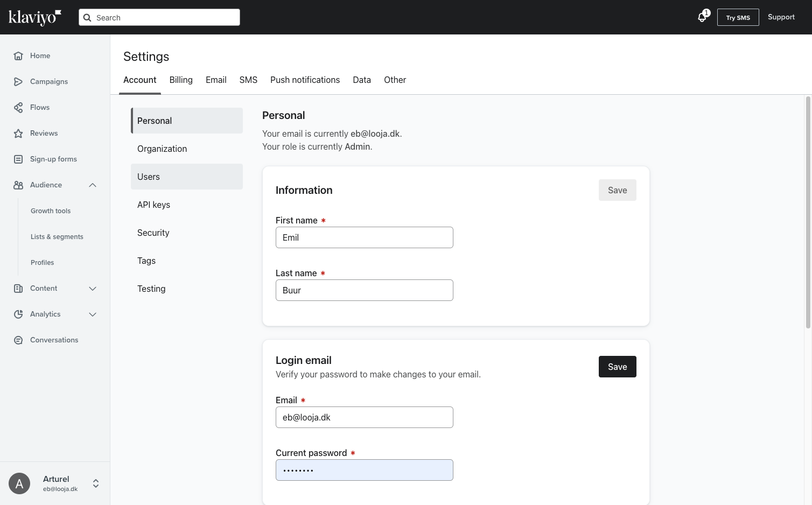
Task: Expand the Analytics section chevron
Action: 93,314
